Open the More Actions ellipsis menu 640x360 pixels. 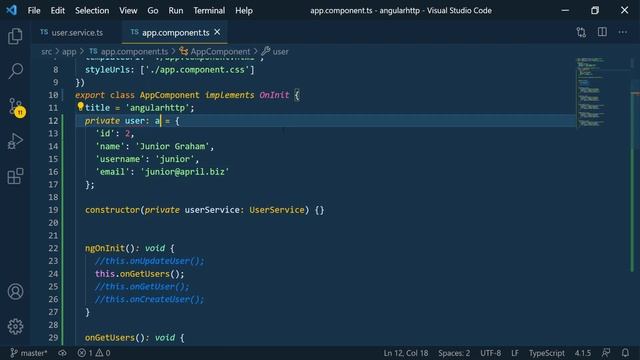click(x=622, y=32)
